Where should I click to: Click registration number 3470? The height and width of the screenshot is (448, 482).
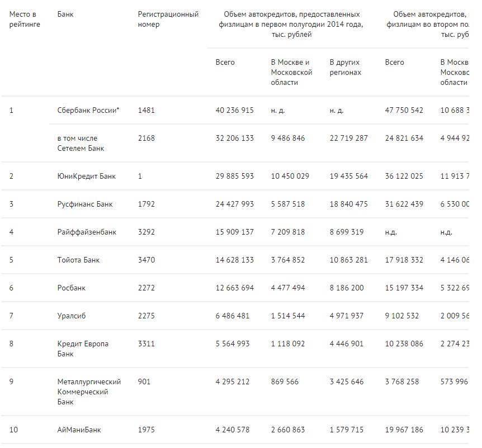(147, 260)
